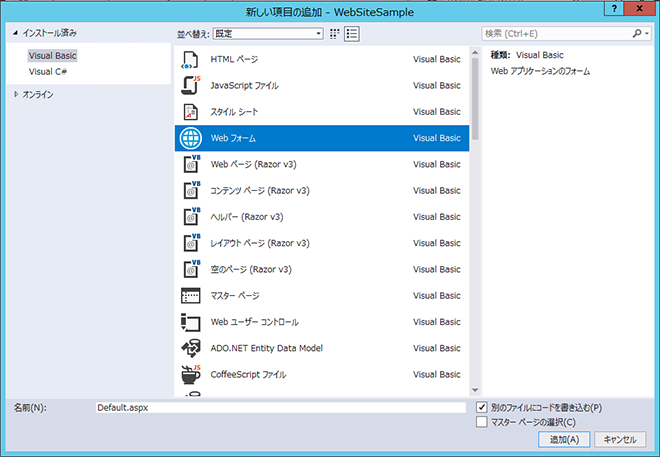Click the ヘルパー (Razor v3) icon
Image resolution: width=660 pixels, height=457 pixels.
192,217
